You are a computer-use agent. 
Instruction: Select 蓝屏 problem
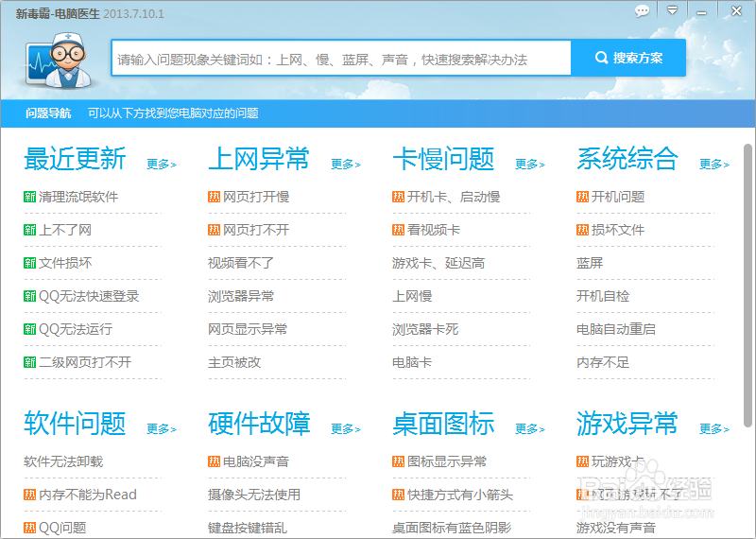(x=590, y=263)
